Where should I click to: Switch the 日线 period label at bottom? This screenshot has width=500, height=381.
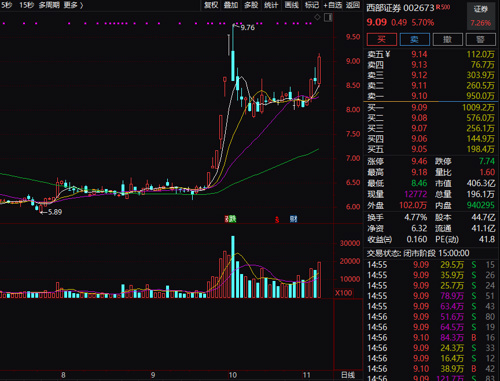click(348, 375)
